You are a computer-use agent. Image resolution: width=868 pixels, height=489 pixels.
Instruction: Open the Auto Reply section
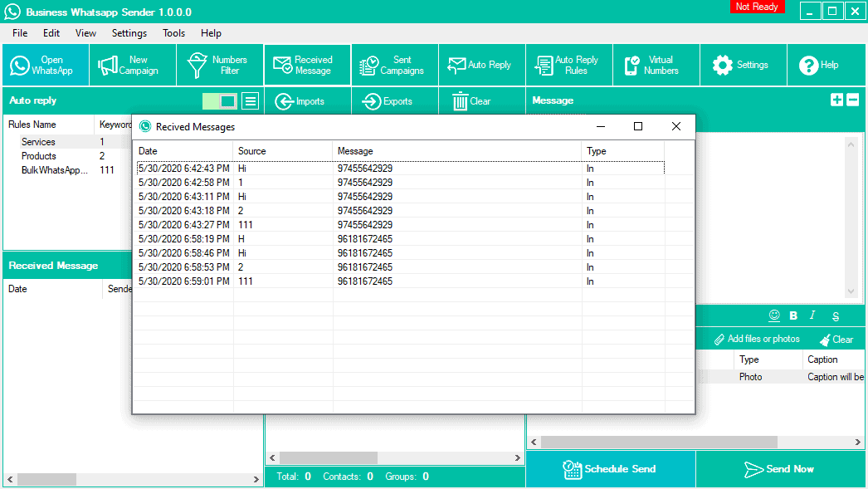click(482, 66)
